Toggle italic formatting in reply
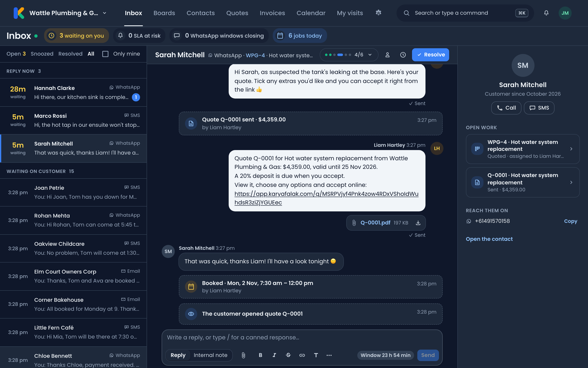 tap(274, 355)
